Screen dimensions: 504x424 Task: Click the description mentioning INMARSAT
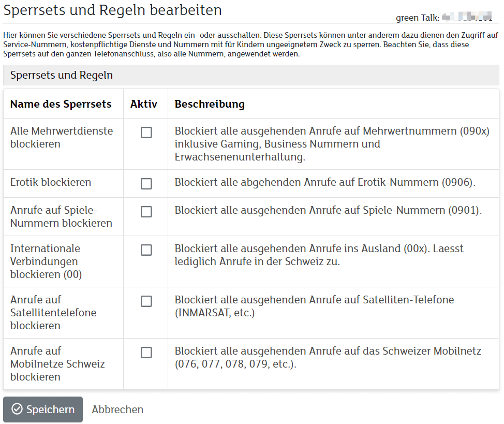tap(314, 306)
